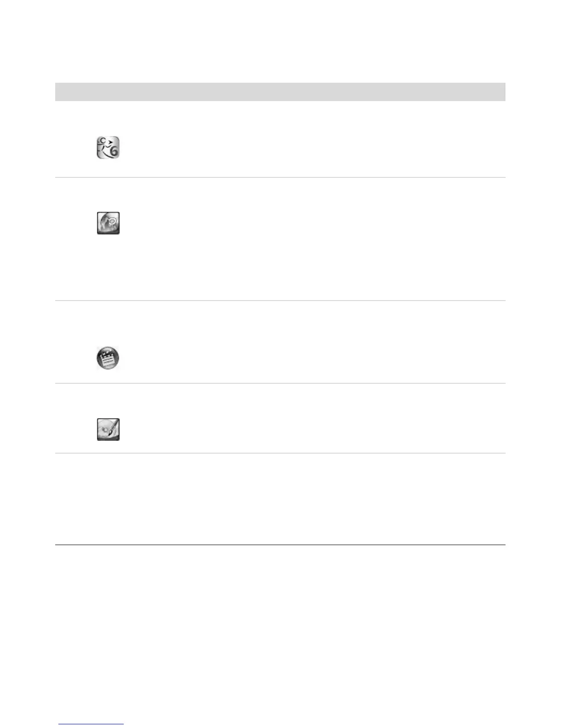Click the divider line above the clapperboard row

pyautogui.click(x=280, y=301)
